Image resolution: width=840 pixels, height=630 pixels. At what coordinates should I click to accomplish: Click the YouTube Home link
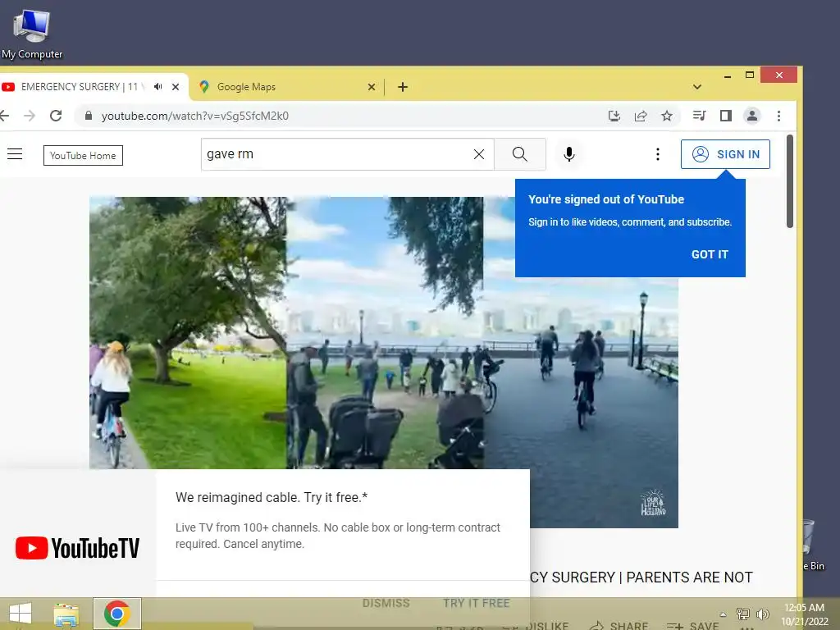83,155
